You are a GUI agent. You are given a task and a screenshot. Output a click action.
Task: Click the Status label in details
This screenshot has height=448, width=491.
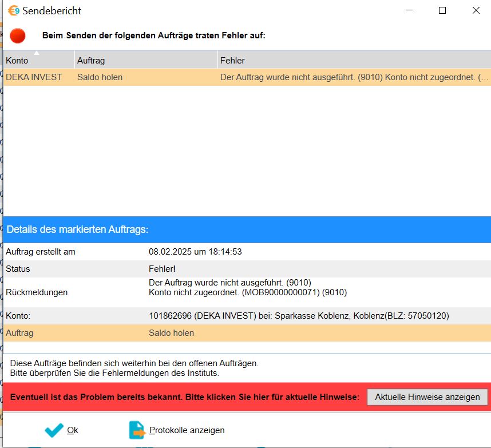pyautogui.click(x=18, y=268)
